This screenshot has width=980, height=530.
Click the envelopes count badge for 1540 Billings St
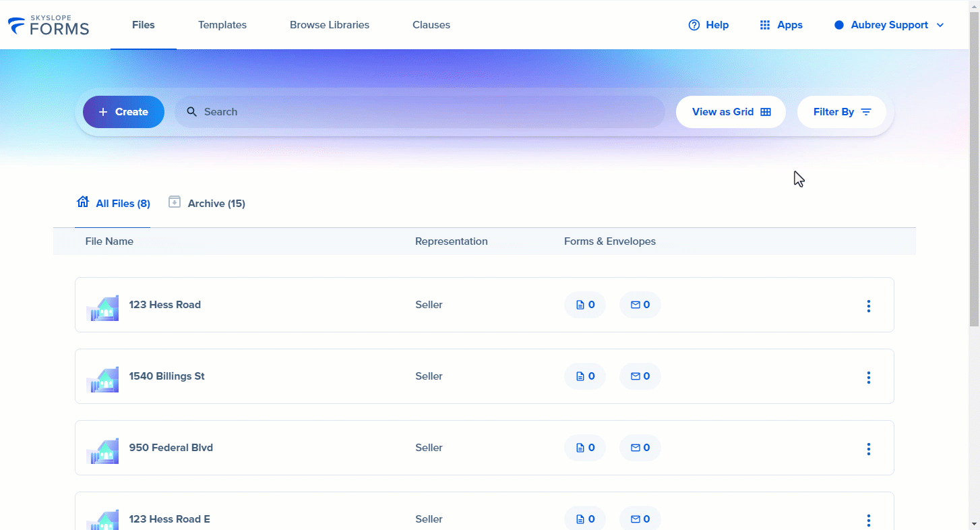point(640,376)
